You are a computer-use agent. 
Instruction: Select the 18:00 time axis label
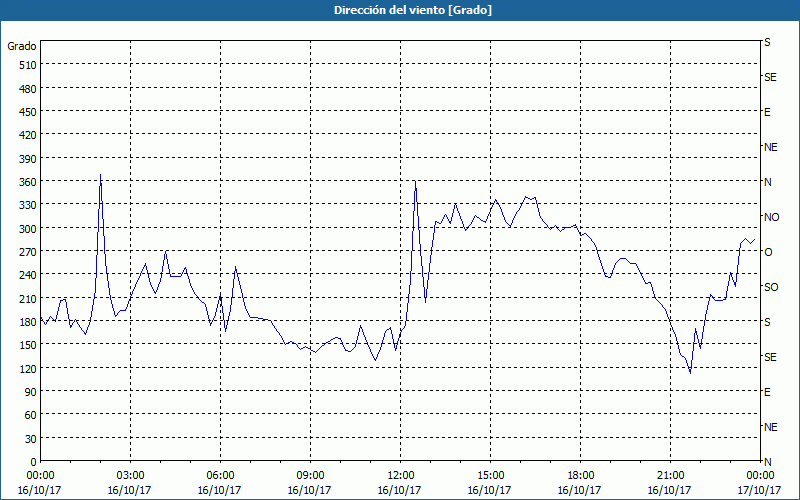click(580, 476)
